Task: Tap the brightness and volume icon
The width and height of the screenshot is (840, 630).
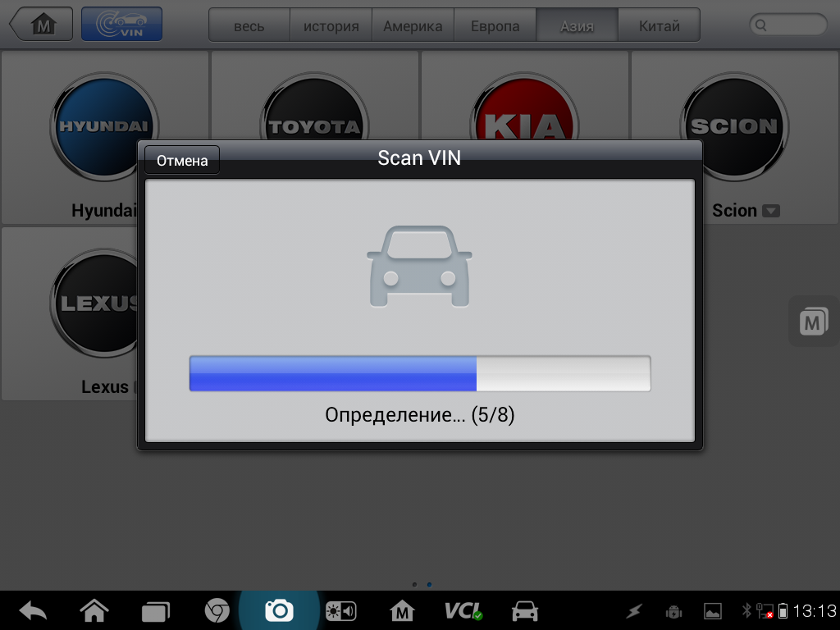Action: [340, 610]
